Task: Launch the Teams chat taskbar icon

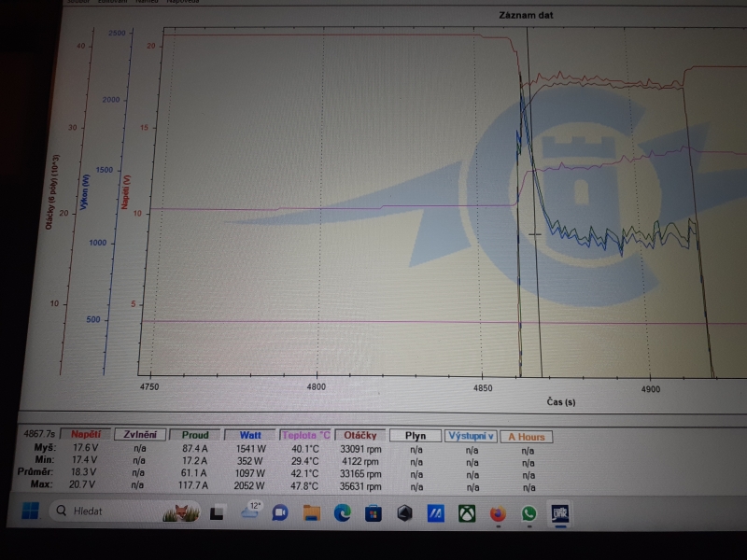Action: 280,512
